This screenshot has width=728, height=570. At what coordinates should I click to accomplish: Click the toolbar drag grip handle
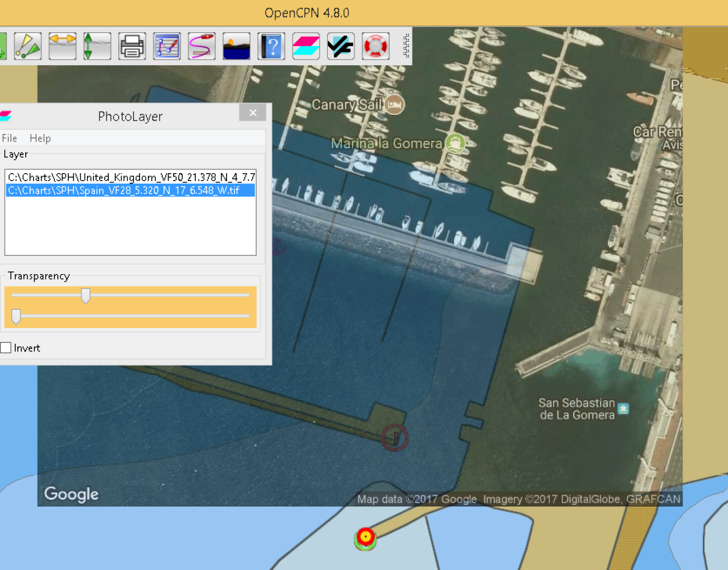pyautogui.click(x=406, y=46)
